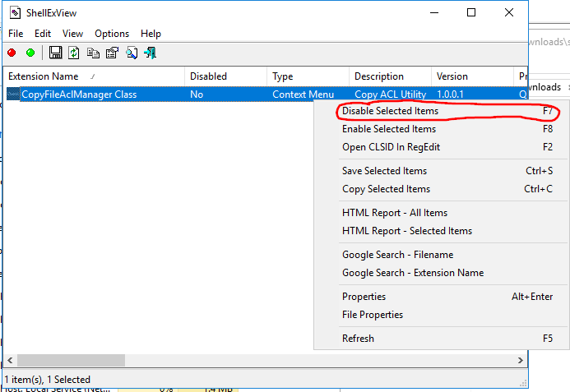
Task: Click the '1.0.0.1' version cell
Action: click(x=450, y=95)
